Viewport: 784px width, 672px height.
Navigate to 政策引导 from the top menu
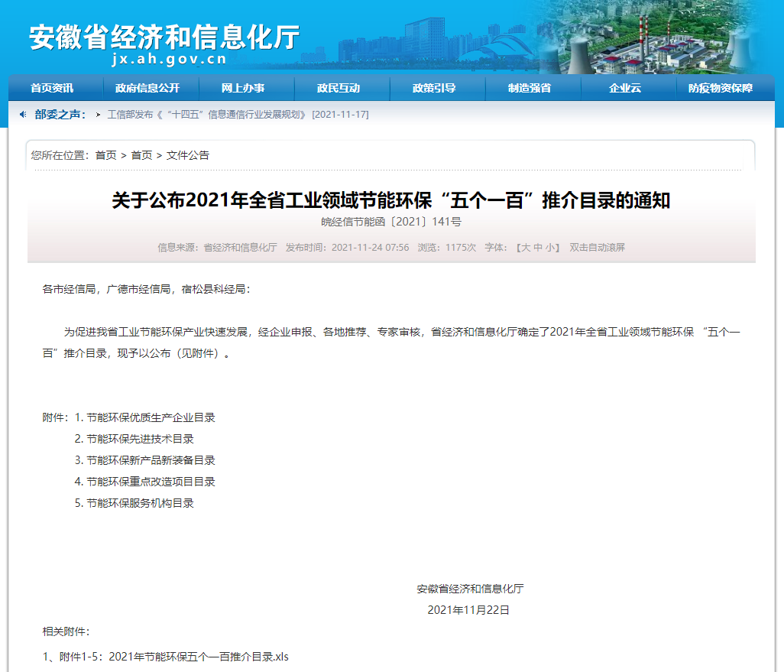pyautogui.click(x=436, y=88)
